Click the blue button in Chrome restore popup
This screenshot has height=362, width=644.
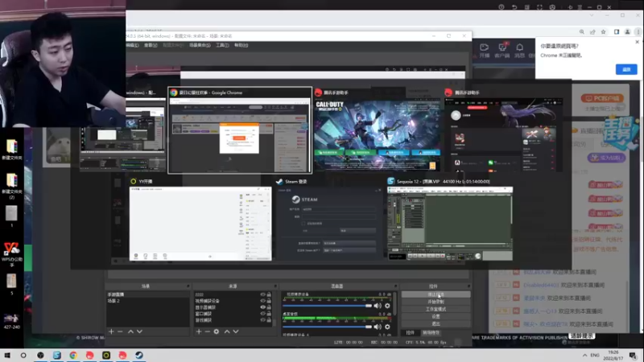tap(626, 69)
